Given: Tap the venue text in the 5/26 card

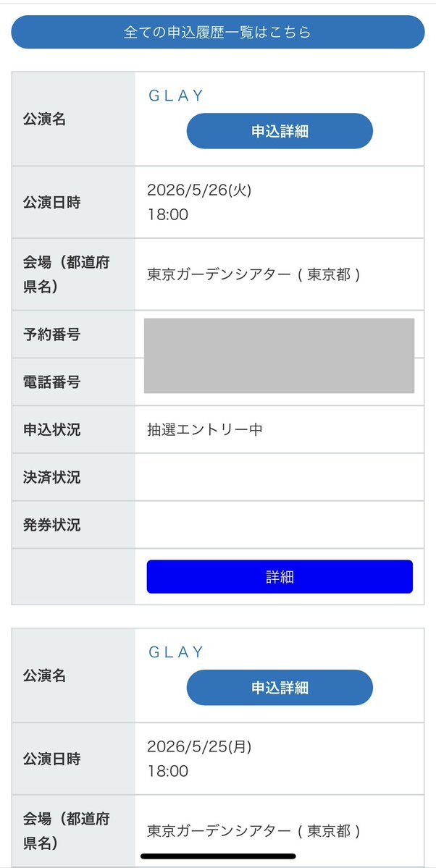Looking at the screenshot, I should 253,275.
